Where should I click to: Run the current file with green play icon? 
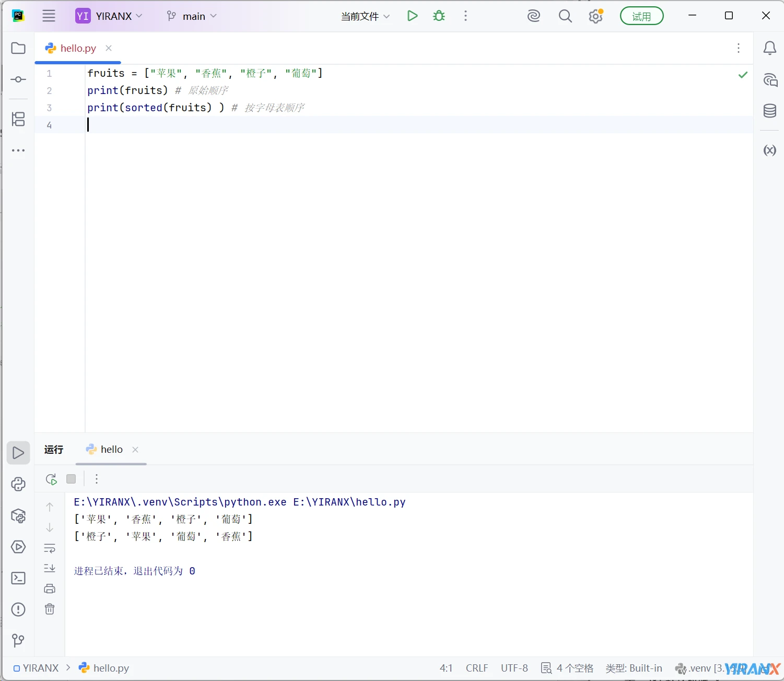pyautogui.click(x=412, y=16)
